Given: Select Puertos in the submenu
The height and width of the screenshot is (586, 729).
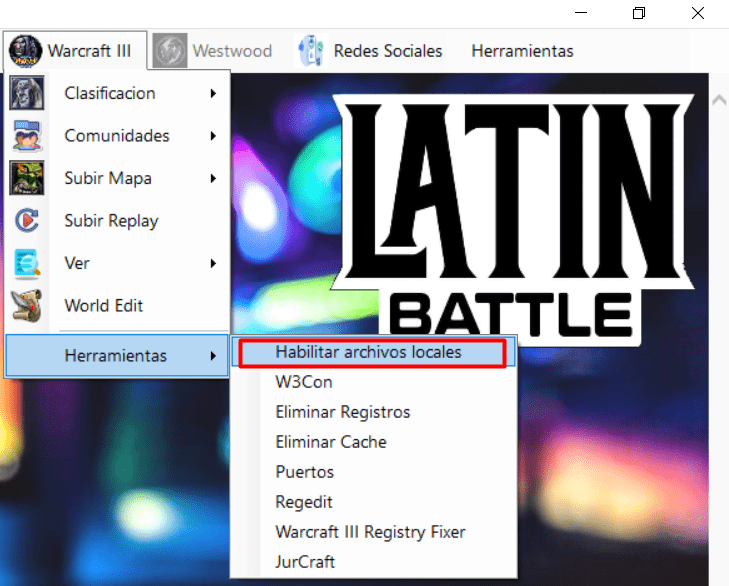Looking at the screenshot, I should point(374,472).
